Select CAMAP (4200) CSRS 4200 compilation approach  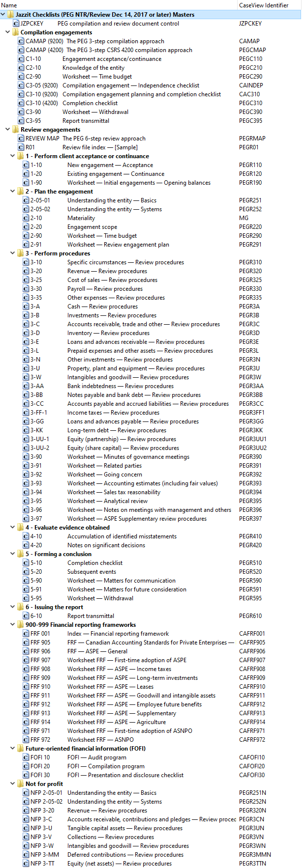pyautogui.click(x=151, y=50)
